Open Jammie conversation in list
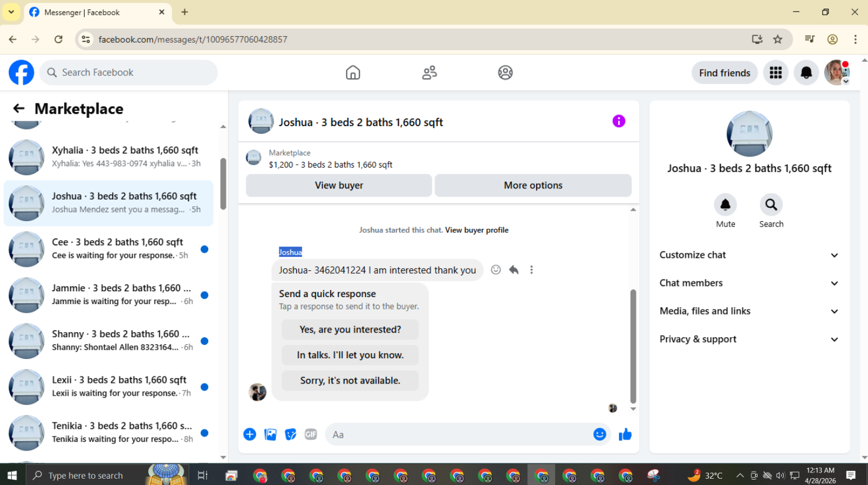 click(108, 295)
